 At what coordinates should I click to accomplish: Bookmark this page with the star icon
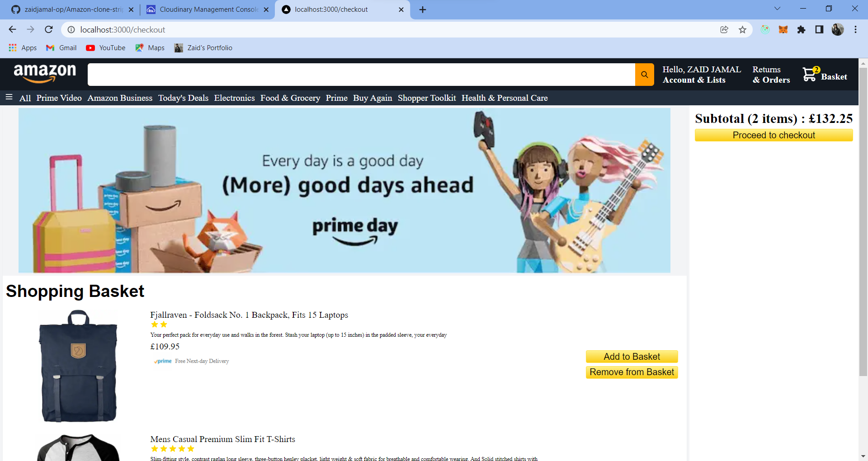[x=742, y=30]
